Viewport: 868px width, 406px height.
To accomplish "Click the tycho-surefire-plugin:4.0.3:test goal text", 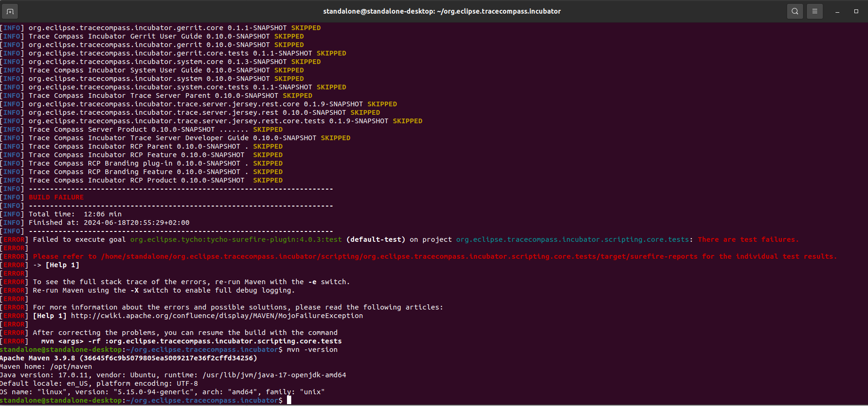I will [x=236, y=239].
